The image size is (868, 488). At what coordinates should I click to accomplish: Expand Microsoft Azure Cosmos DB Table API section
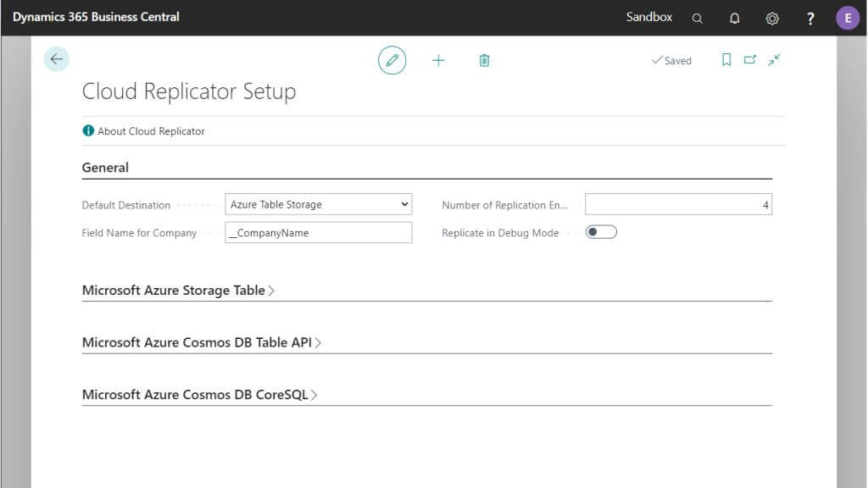(202, 342)
